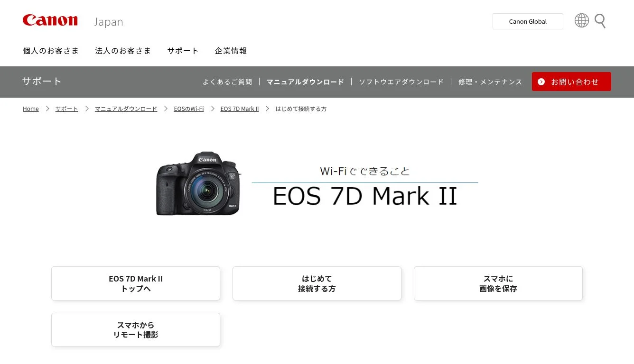Open the 法人のお客さま menu
This screenshot has height=364, width=634.
pos(123,51)
